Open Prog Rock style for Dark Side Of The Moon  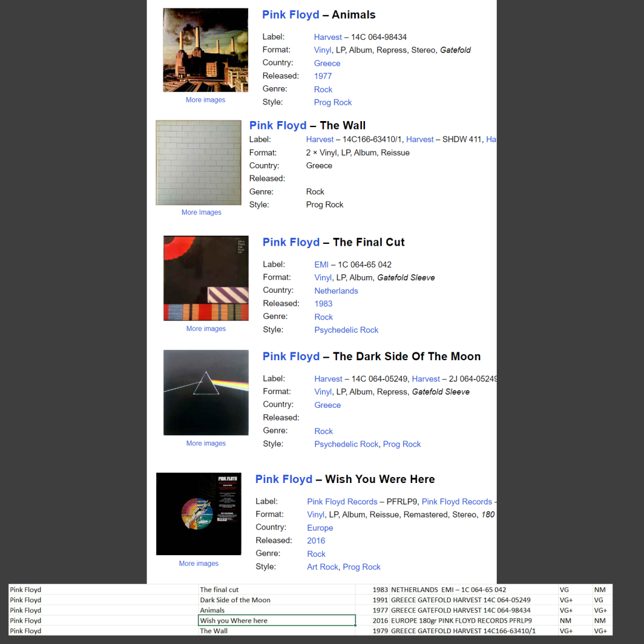[402, 444]
